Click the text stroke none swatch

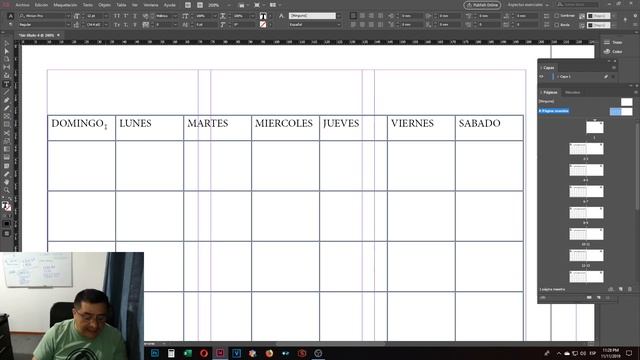263,25
